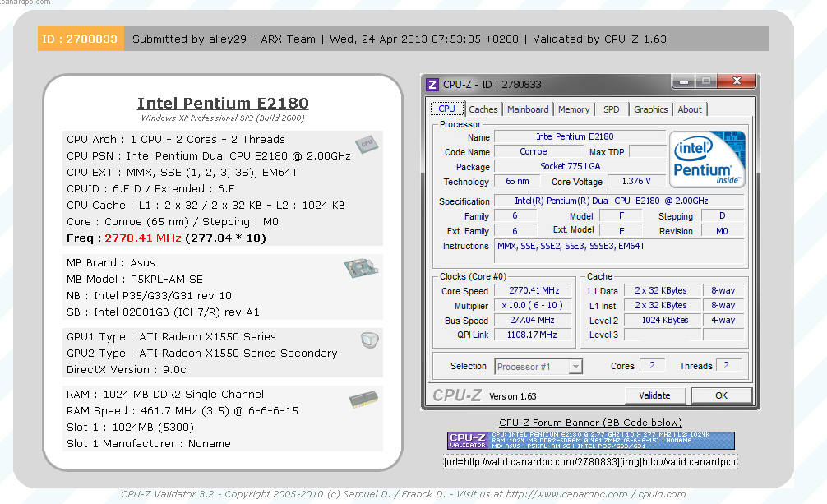The height and width of the screenshot is (504, 827).
Task: Click the GPU monitor icon beside GPU1 Type
Action: [370, 340]
